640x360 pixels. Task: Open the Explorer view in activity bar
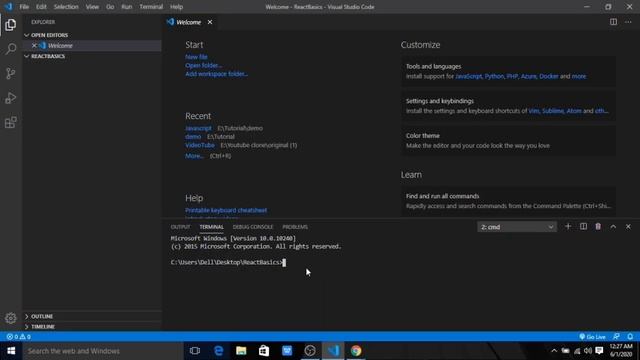coord(11,25)
